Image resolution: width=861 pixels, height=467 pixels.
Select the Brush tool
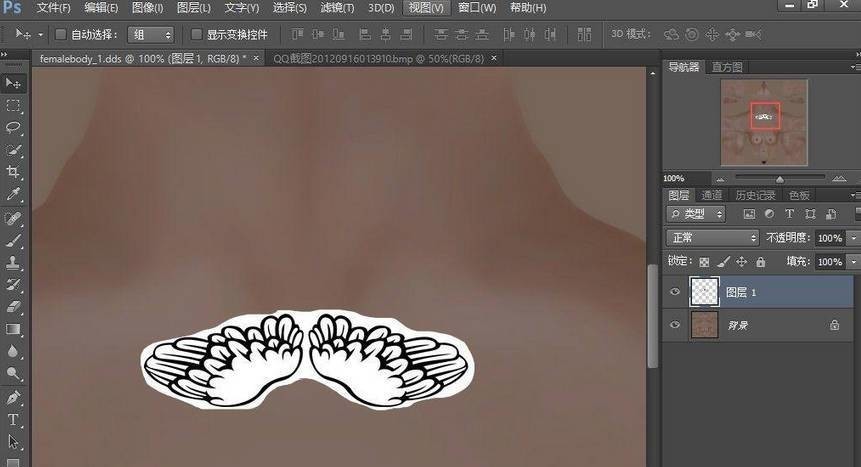[x=14, y=240]
